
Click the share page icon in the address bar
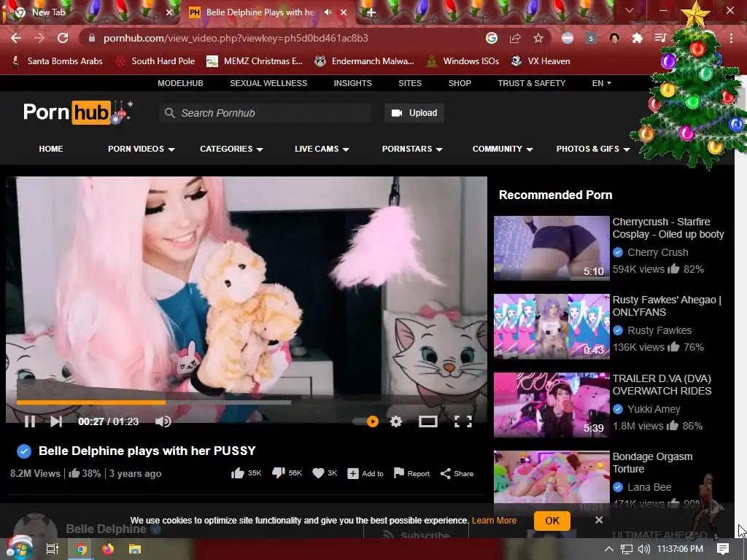point(515,38)
